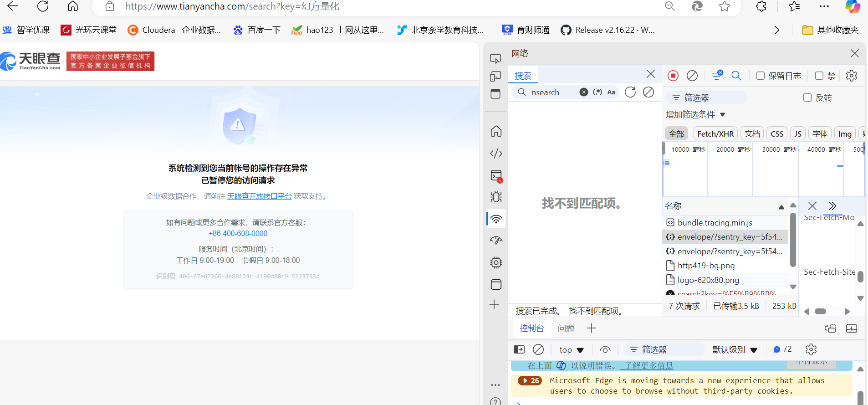Toggle match case Aa option

click(611, 92)
